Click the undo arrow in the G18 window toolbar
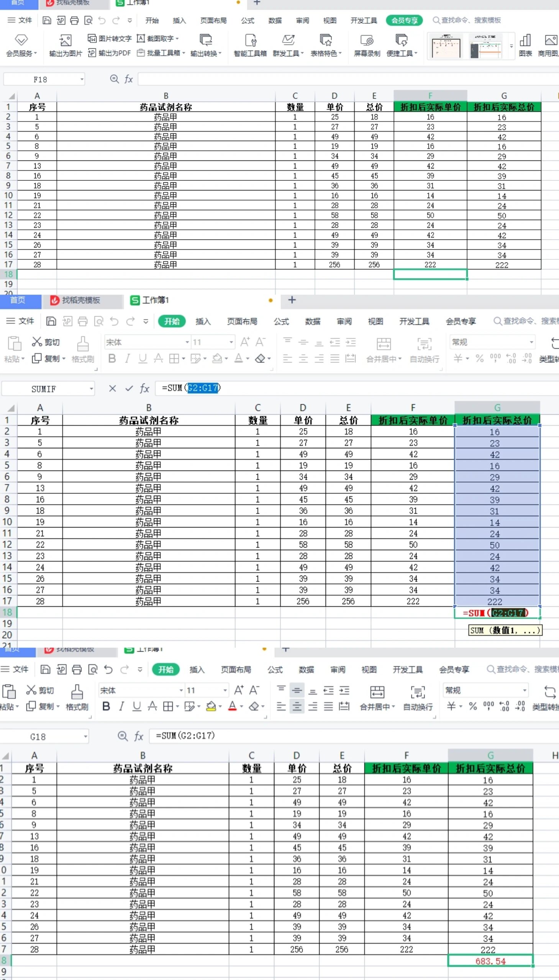This screenshot has width=559, height=980. pos(109,670)
